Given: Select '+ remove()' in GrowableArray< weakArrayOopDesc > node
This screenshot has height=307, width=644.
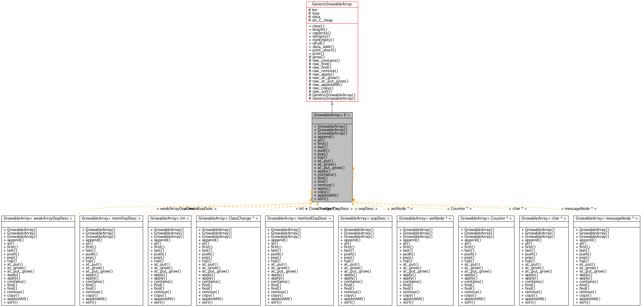Looking at the screenshot, I should (x=14, y=292).
